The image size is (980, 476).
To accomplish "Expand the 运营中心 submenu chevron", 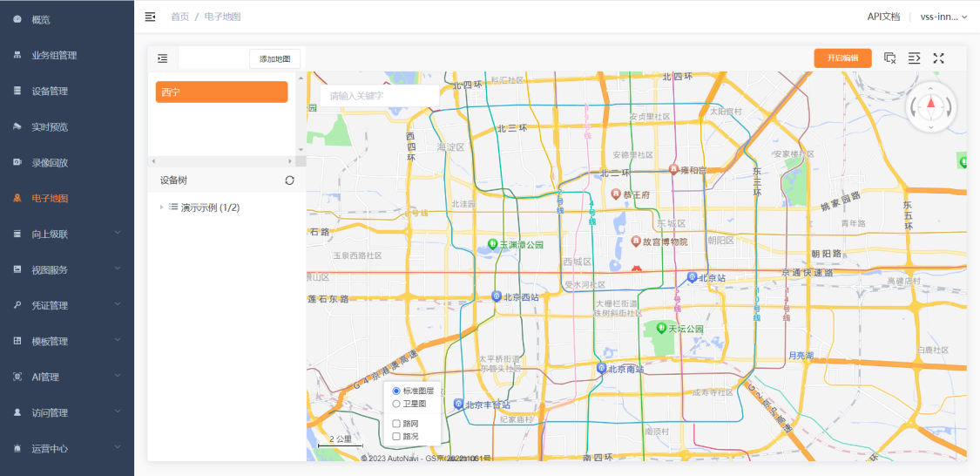I will 118,447.
